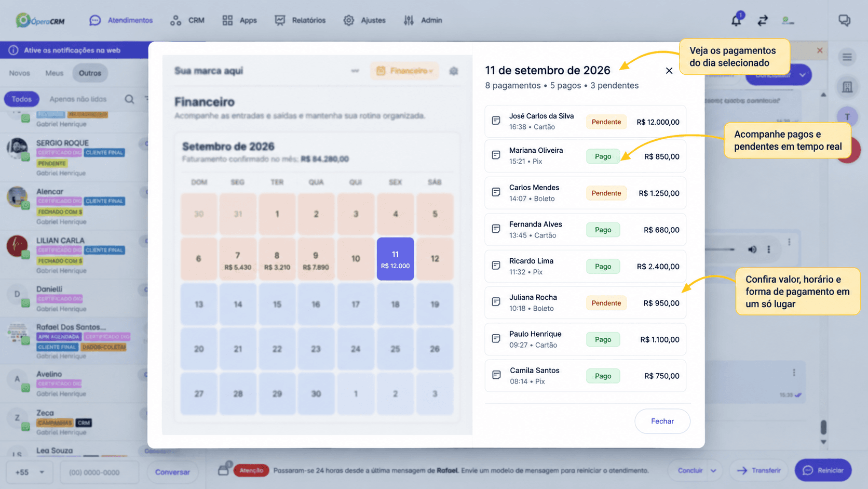Click the calendar settings gear icon
Image resolution: width=868 pixels, height=489 pixels.
(454, 71)
